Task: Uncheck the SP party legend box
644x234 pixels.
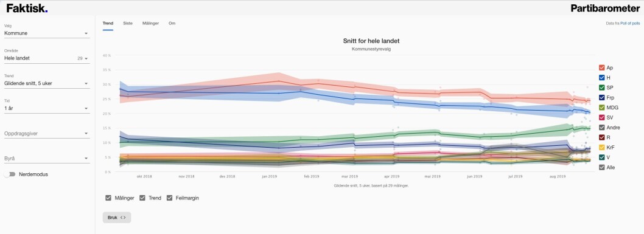Action: pyautogui.click(x=602, y=88)
